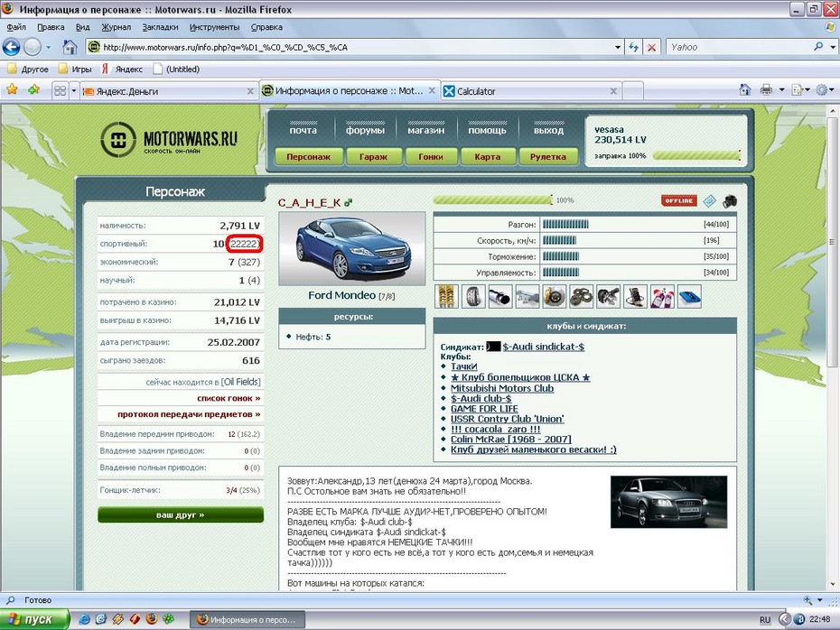Click the quick tabs grid icon
Viewport: 840px width, 630px height.
pyautogui.click(x=60, y=91)
